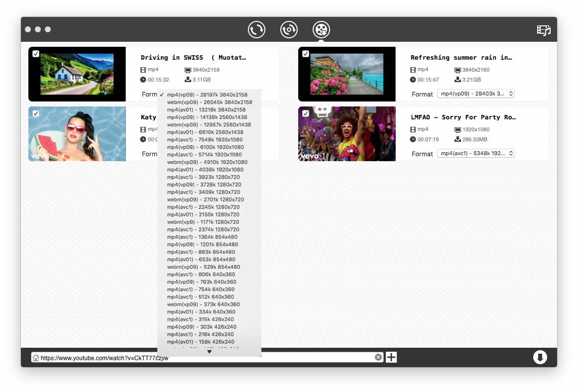Open the first circular-arrow convert tab icon

coord(256,29)
